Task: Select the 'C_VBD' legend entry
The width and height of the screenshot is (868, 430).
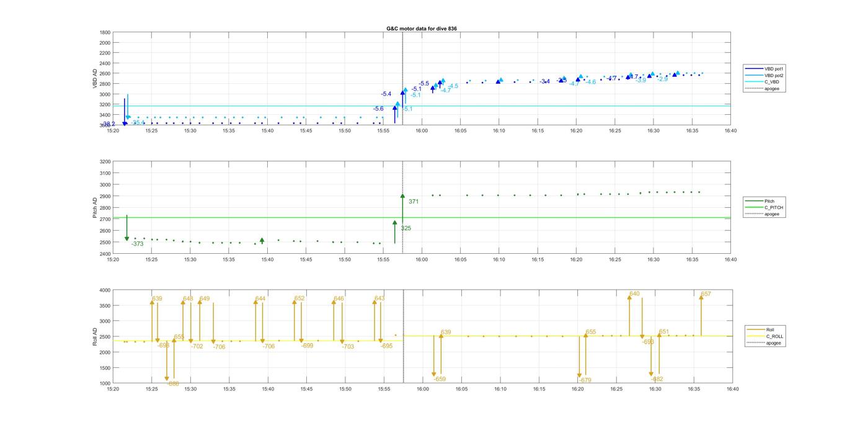Action: click(x=771, y=82)
